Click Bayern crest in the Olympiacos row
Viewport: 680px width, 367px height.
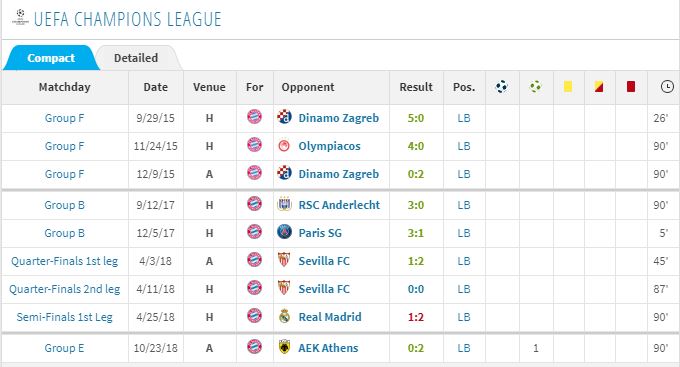(254, 145)
